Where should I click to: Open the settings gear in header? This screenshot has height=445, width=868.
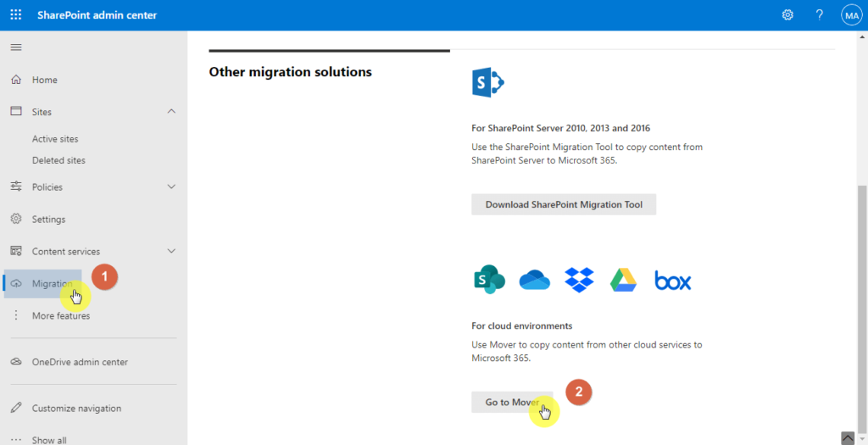(787, 15)
